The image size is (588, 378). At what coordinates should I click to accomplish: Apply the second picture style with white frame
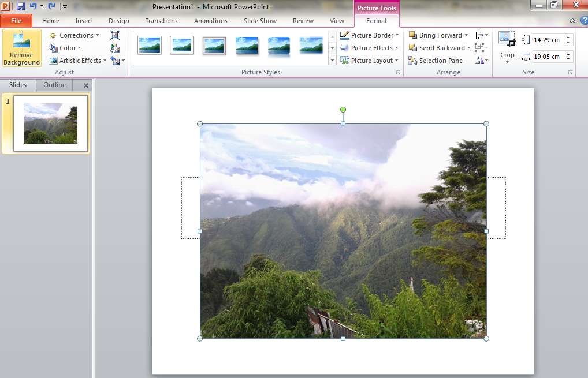tap(182, 46)
